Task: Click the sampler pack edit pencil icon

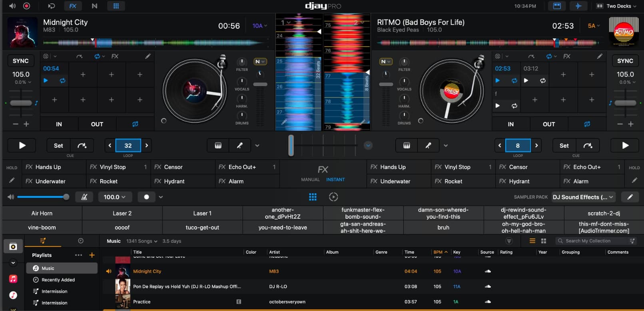Action: 630,197
